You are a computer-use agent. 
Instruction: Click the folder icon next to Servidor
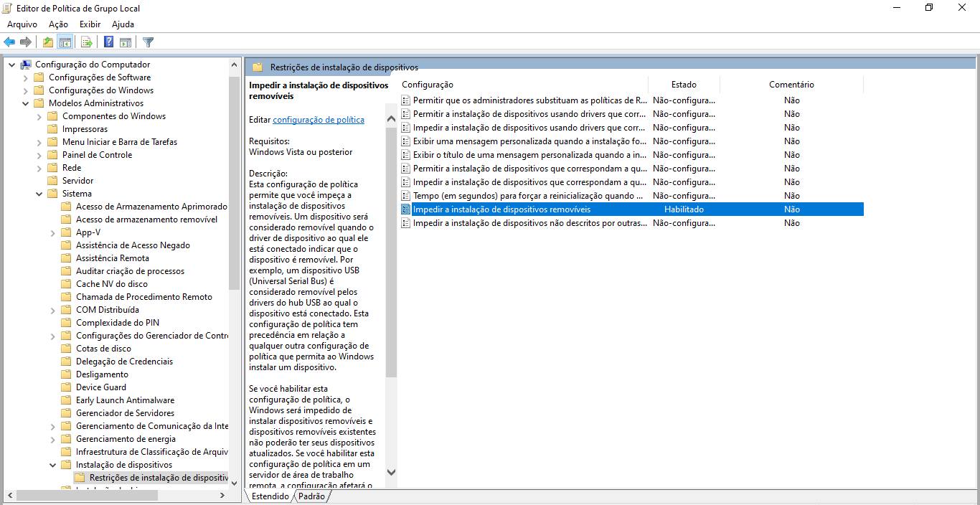(x=52, y=181)
